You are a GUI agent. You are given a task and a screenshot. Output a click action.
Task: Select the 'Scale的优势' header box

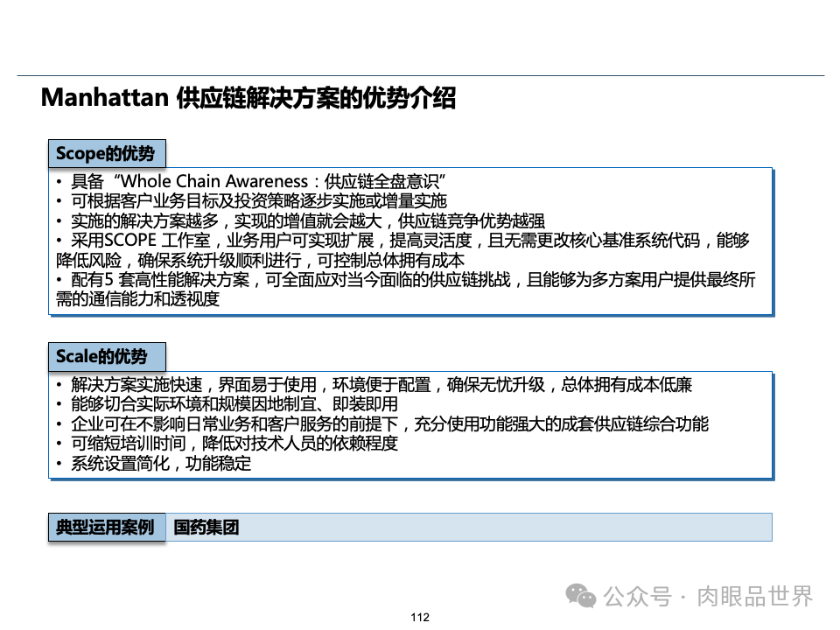(x=107, y=357)
